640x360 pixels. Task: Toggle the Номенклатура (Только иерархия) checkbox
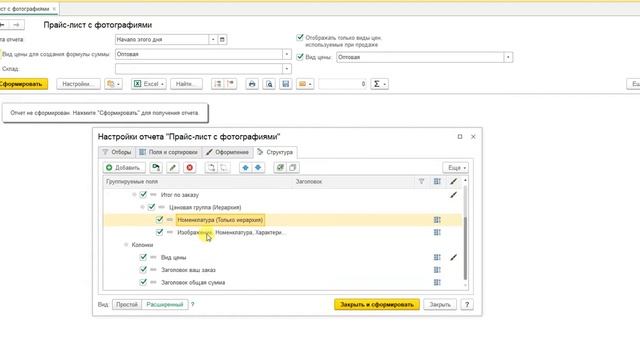(x=160, y=220)
